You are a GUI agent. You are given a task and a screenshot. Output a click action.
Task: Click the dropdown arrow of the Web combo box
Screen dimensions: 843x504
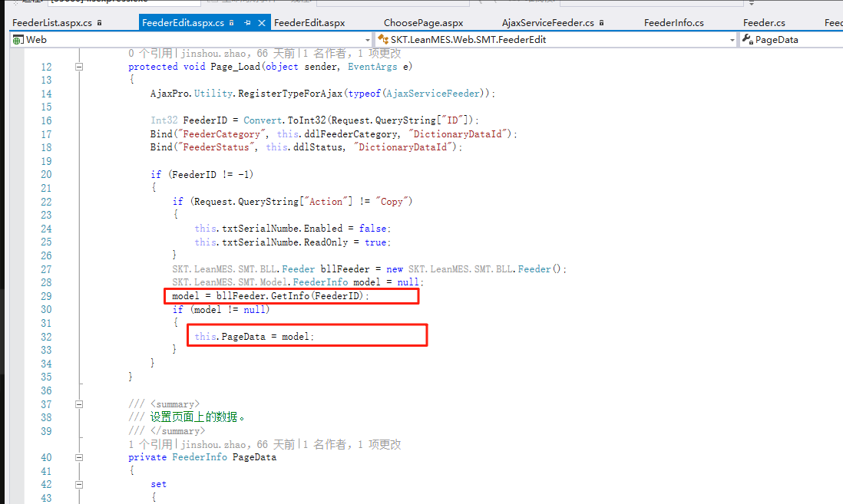[x=367, y=40]
